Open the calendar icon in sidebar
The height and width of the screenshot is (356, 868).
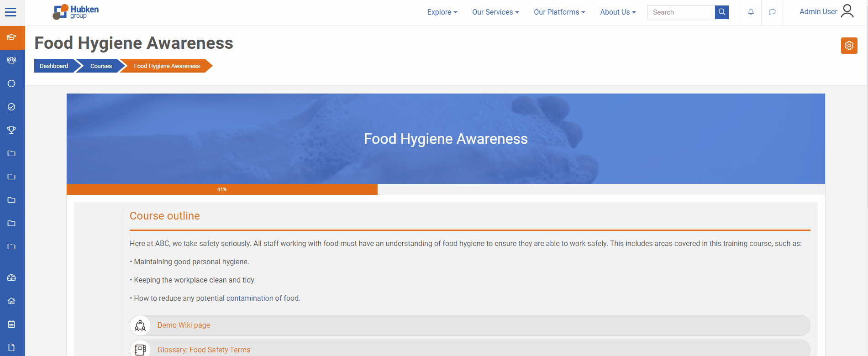(12, 324)
